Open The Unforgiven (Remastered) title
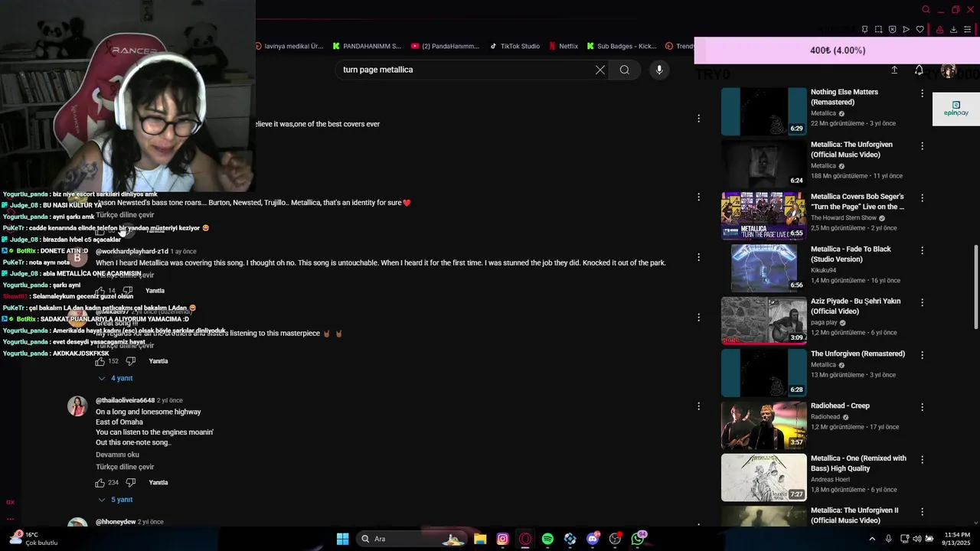This screenshot has height=551, width=980. coord(857,354)
